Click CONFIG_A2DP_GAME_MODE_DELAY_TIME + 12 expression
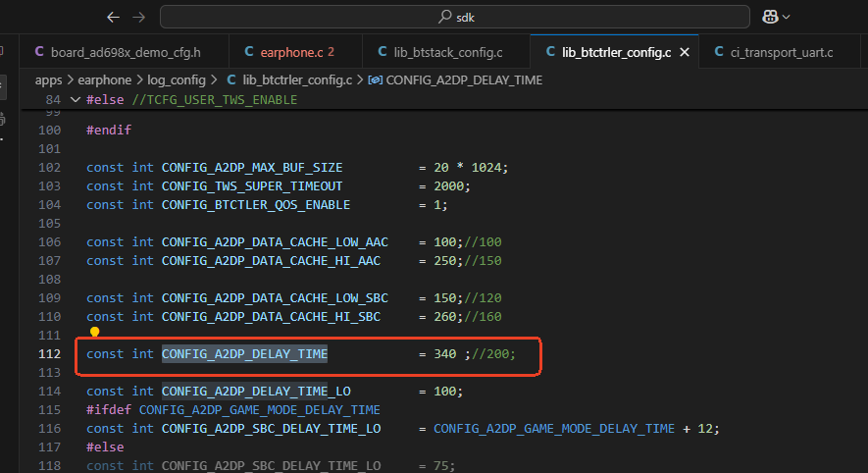This screenshot has height=473, width=868. point(574,429)
